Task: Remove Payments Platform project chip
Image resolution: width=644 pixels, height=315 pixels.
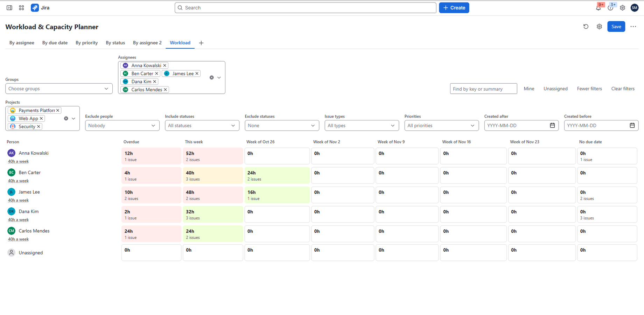Action: tap(58, 110)
